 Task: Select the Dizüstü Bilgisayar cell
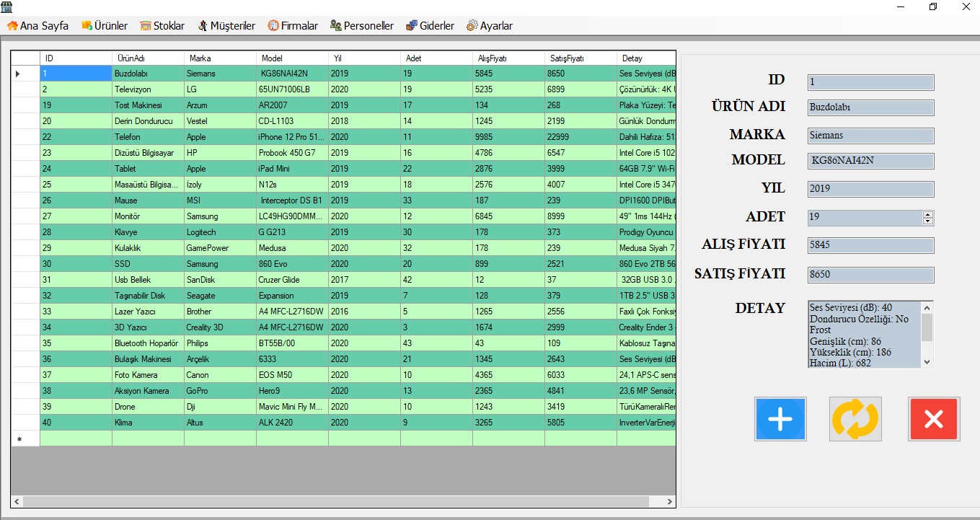[148, 153]
